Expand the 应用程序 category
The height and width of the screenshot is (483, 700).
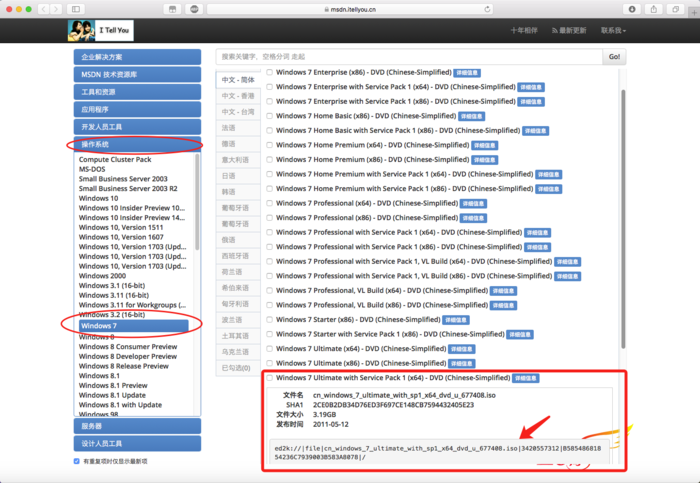(138, 109)
